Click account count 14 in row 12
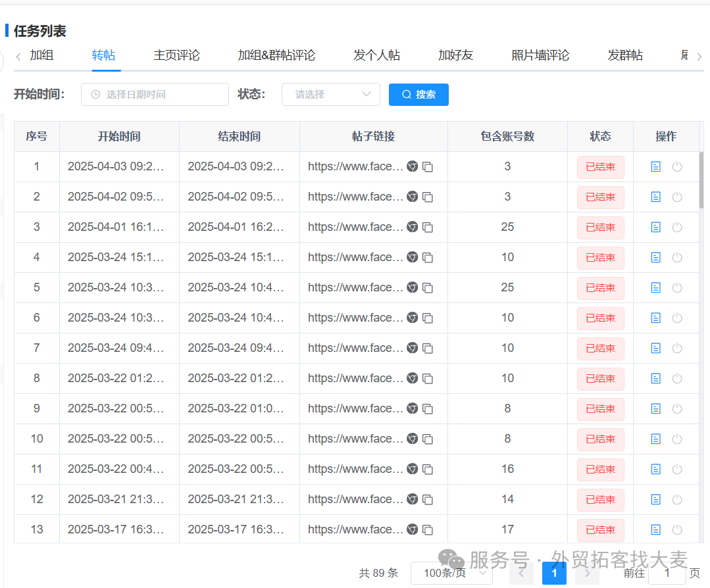Screen dimensions: 710x588 (507, 499)
